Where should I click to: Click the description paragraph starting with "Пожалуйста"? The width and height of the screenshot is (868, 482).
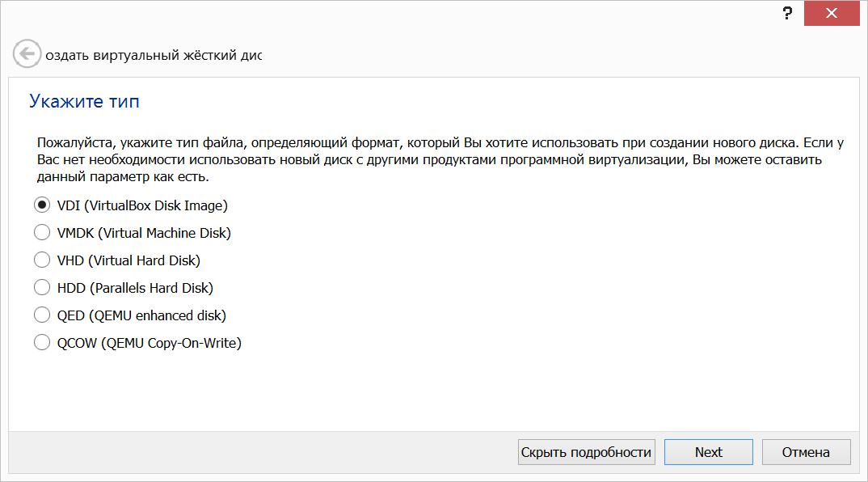[440, 159]
